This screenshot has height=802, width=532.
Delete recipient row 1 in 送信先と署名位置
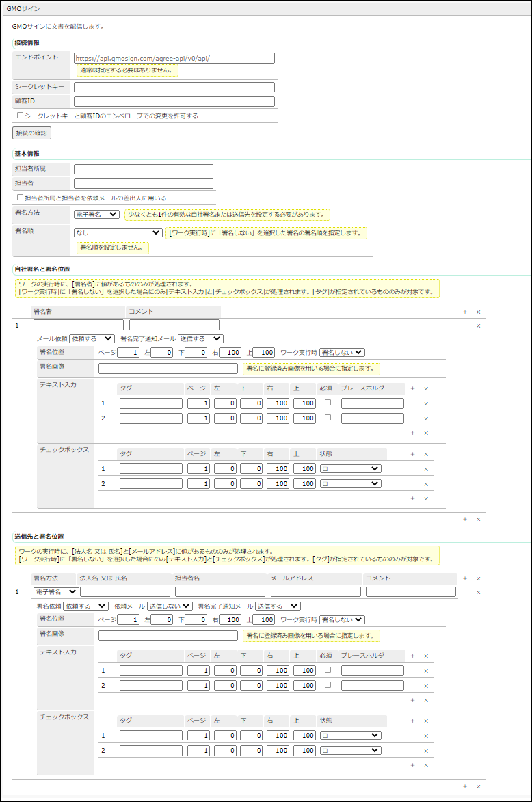click(478, 592)
